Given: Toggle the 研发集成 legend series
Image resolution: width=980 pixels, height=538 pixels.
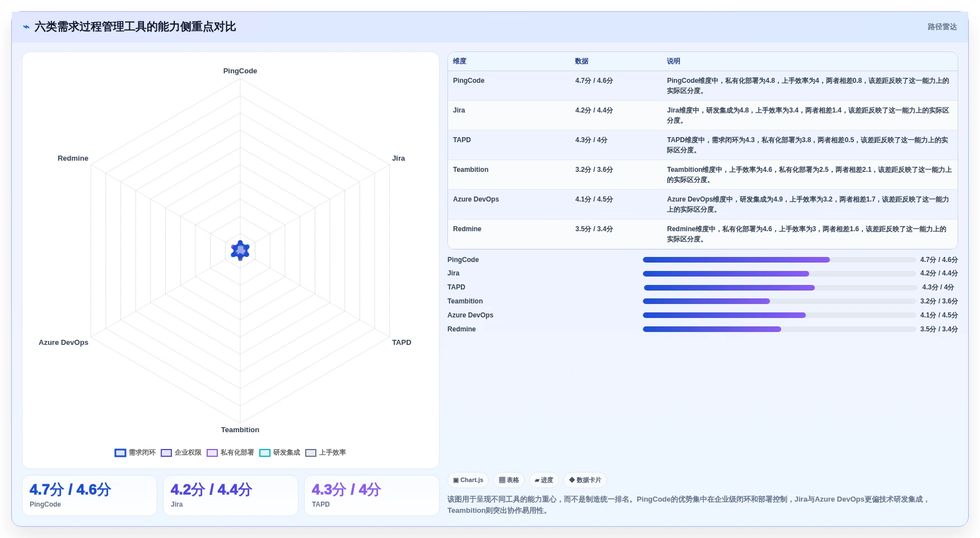Looking at the screenshot, I should (279, 452).
